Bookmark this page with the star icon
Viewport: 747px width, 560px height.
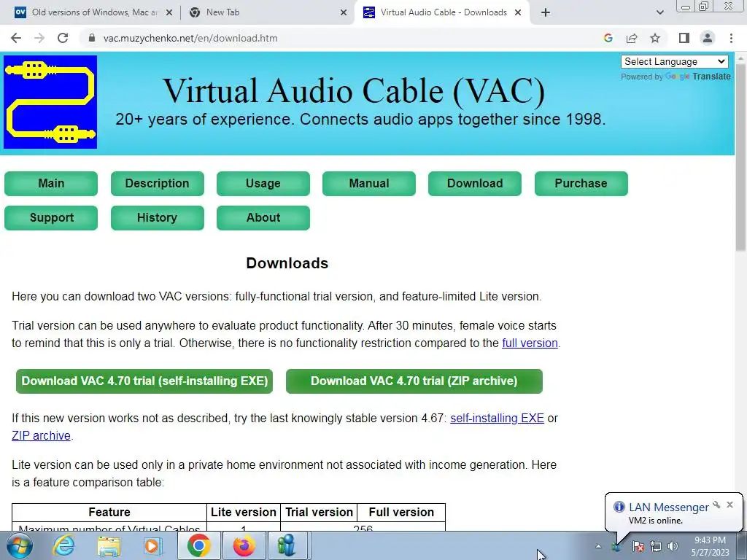[655, 38]
